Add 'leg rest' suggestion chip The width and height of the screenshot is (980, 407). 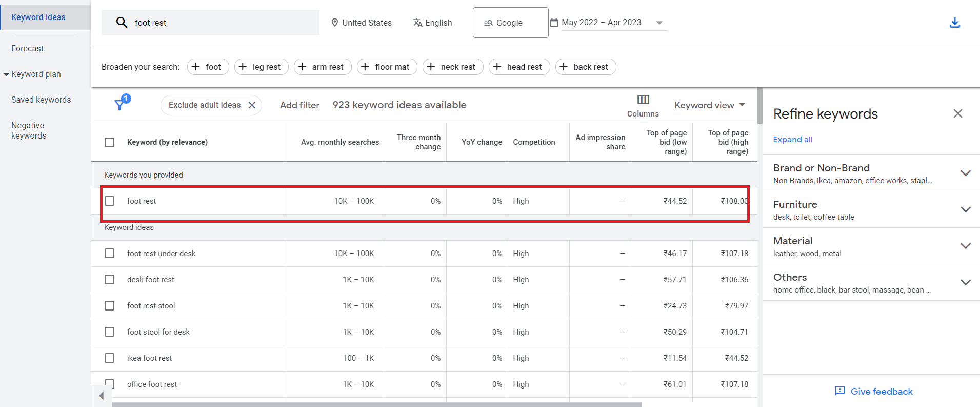pyautogui.click(x=261, y=67)
